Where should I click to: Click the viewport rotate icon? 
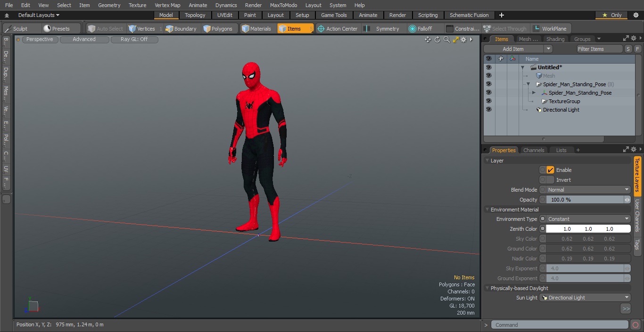[x=437, y=40]
